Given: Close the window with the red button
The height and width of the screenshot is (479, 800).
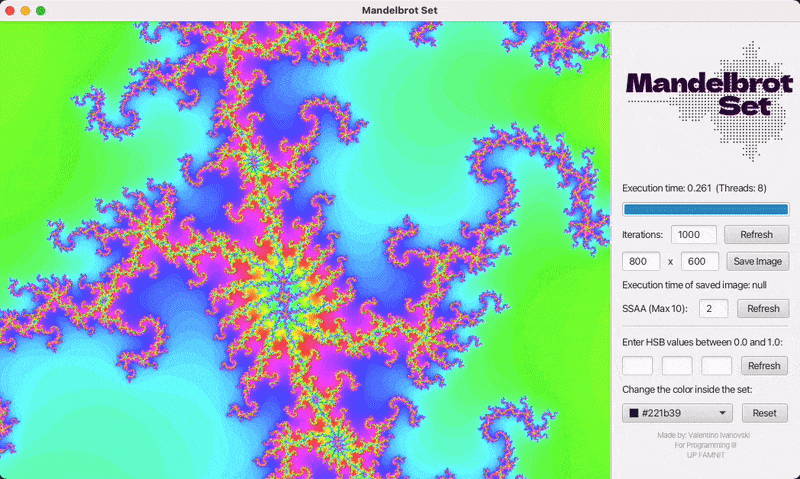Looking at the screenshot, I should coord(10,11).
